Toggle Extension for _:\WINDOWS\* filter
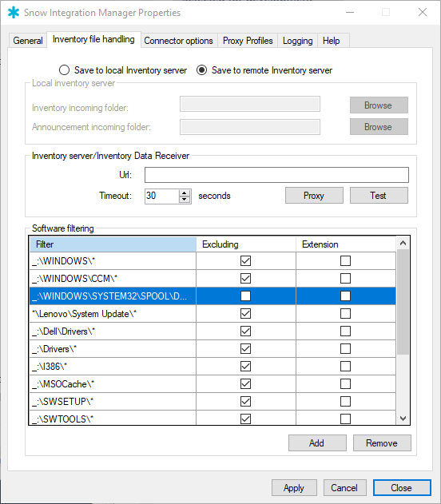441x504 pixels. [346, 260]
